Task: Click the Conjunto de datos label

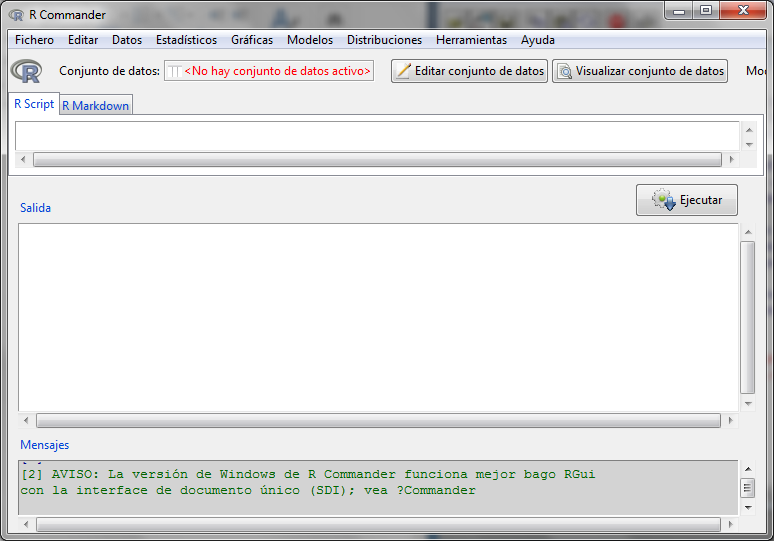Action: (x=110, y=71)
